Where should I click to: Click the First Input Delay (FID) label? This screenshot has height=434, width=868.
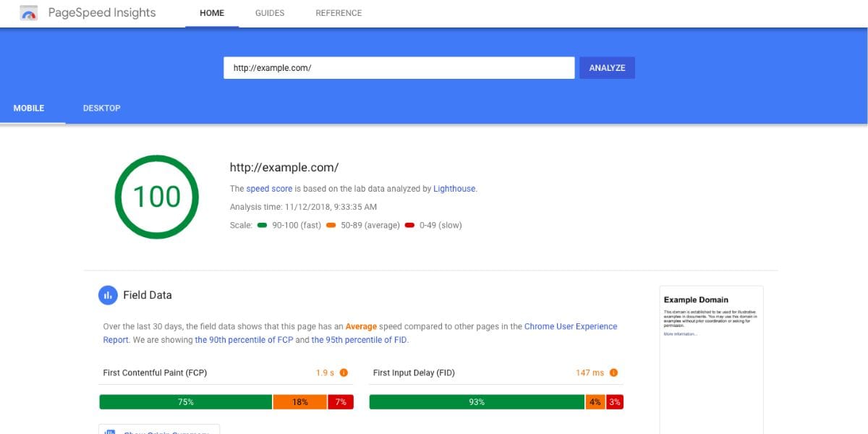(x=414, y=373)
